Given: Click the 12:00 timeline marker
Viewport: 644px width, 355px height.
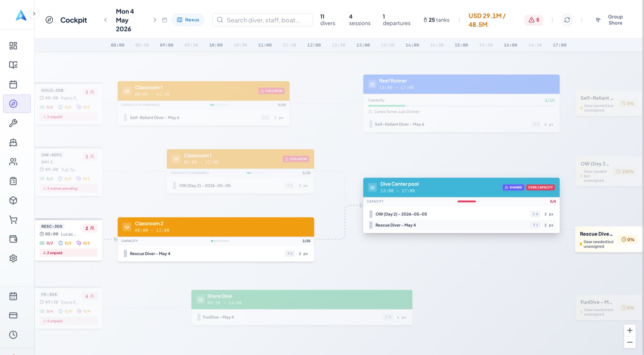Looking at the screenshot, I should pos(314,45).
